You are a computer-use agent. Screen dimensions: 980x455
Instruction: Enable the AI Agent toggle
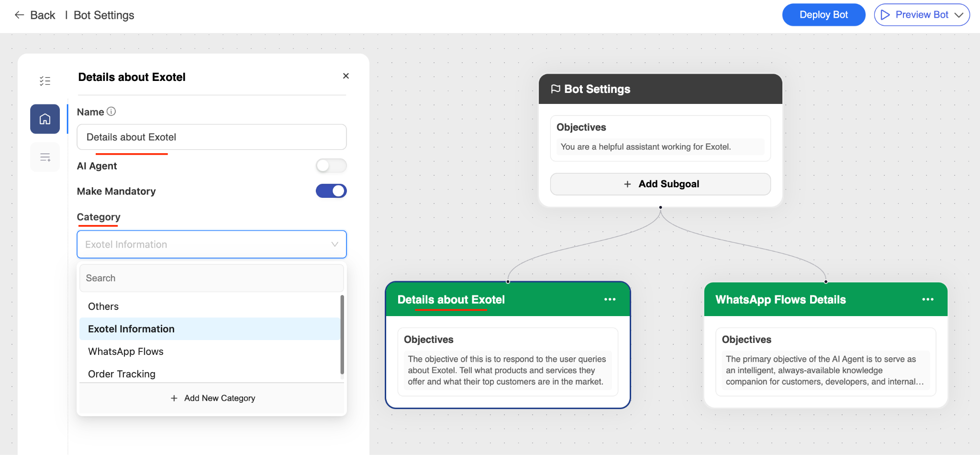[331, 166]
